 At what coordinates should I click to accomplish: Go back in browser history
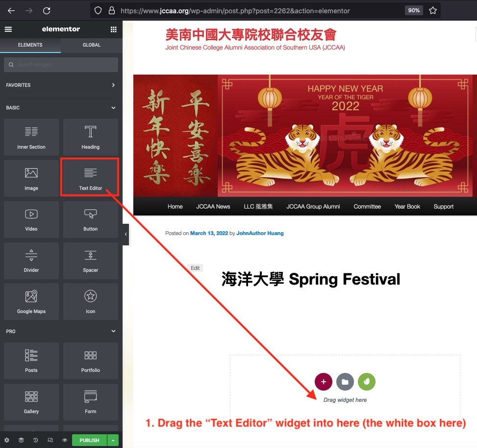11,11
